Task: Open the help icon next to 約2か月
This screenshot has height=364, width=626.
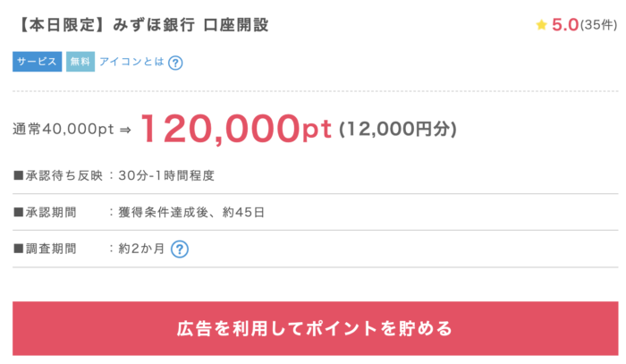Action: 180,249
